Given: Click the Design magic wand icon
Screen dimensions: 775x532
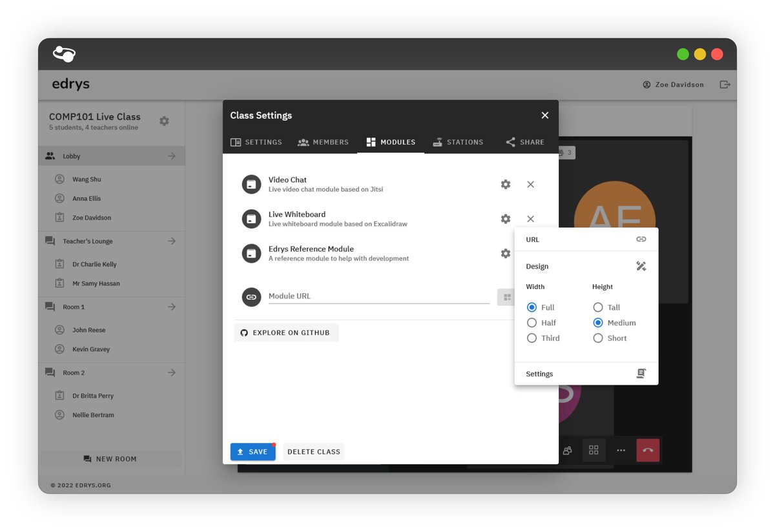Looking at the screenshot, I should (641, 266).
